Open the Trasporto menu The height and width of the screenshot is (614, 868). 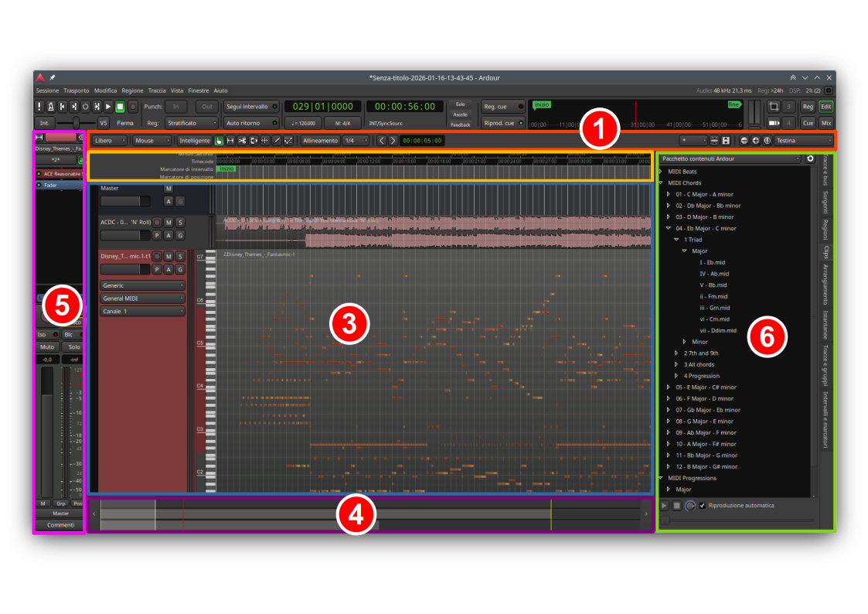tap(76, 90)
